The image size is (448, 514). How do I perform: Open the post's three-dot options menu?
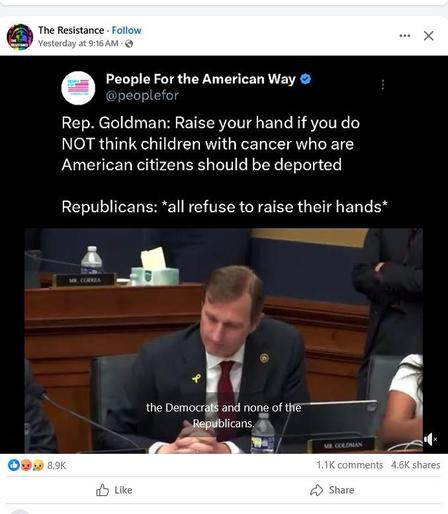[405, 35]
